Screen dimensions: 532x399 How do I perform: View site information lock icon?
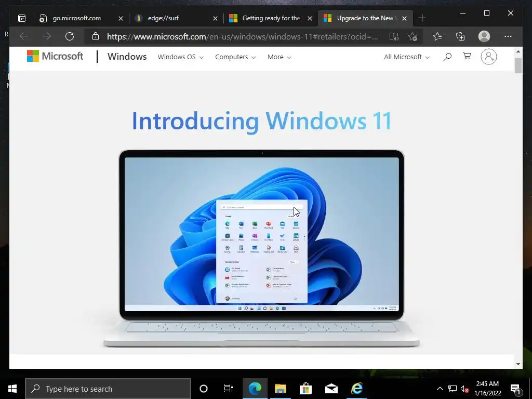click(x=96, y=36)
